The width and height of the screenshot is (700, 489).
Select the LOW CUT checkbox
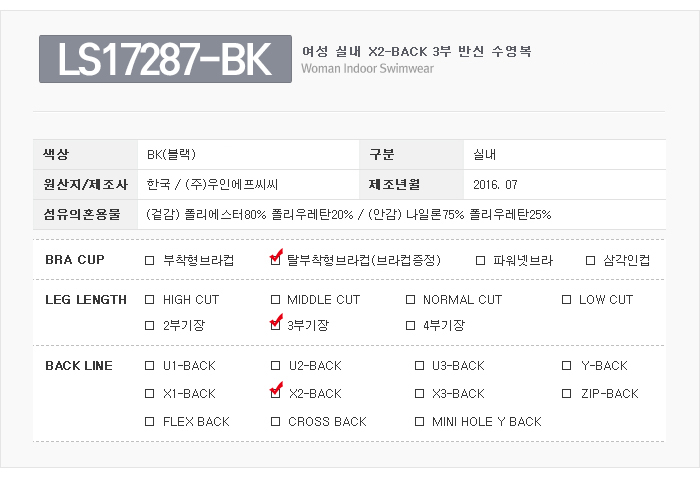pos(566,300)
